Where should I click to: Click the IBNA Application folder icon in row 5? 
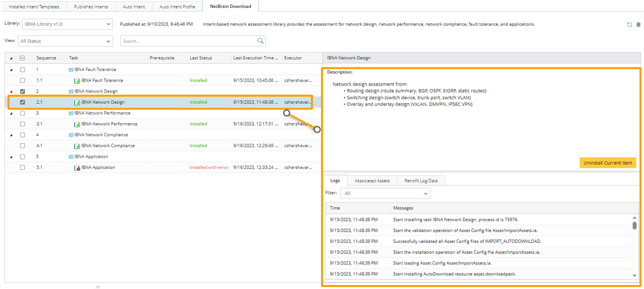(x=71, y=157)
